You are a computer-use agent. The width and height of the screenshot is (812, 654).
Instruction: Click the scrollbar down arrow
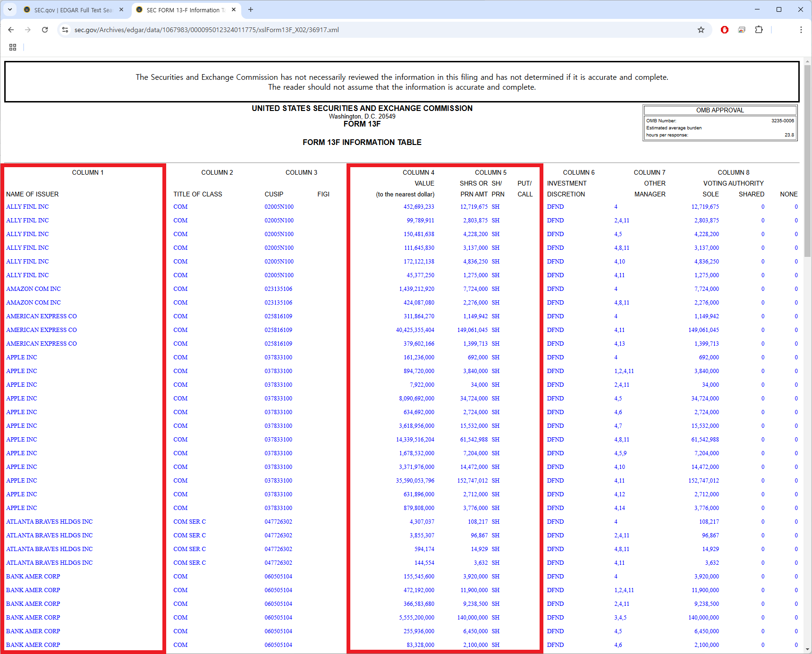(807, 649)
